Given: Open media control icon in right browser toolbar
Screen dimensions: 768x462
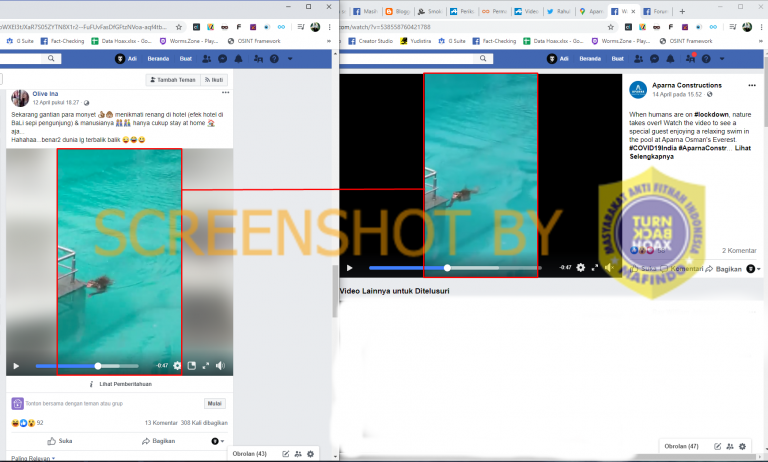Looking at the screenshot, I should tap(733, 27).
